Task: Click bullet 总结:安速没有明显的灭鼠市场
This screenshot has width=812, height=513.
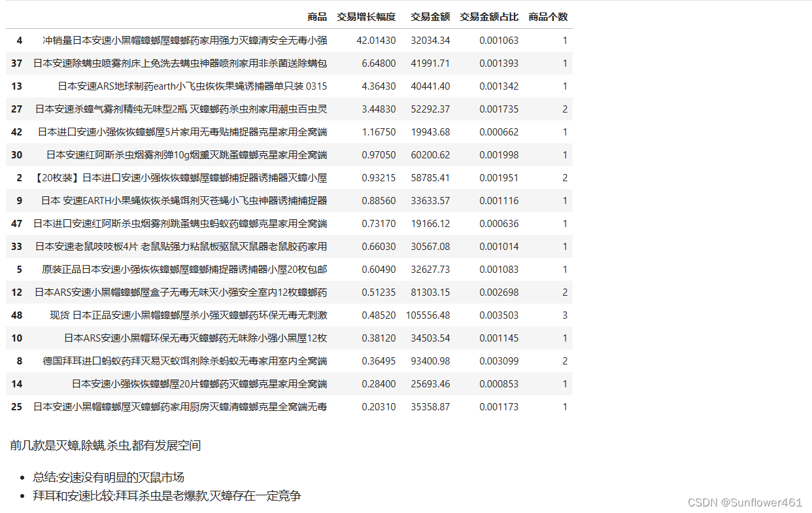Action: (x=109, y=478)
